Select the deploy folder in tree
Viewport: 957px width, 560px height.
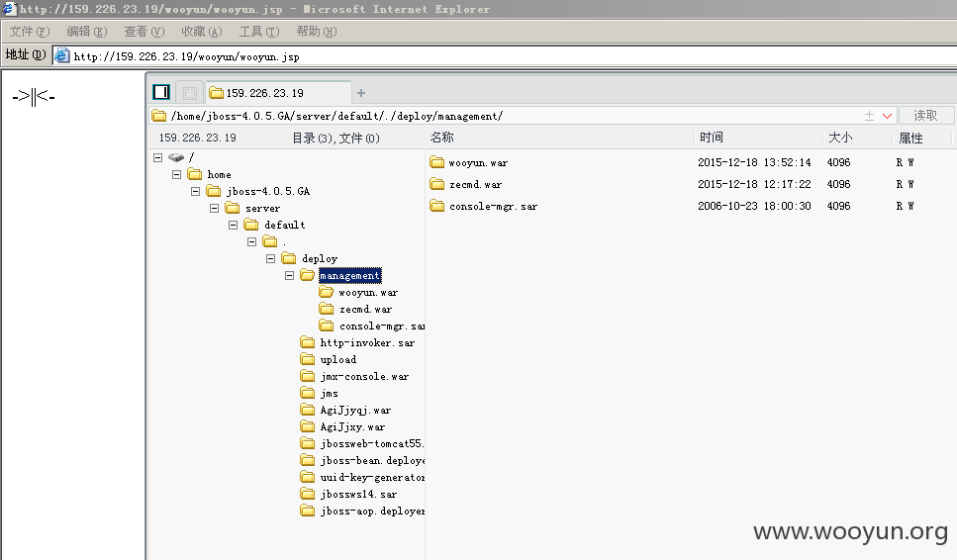click(320, 258)
